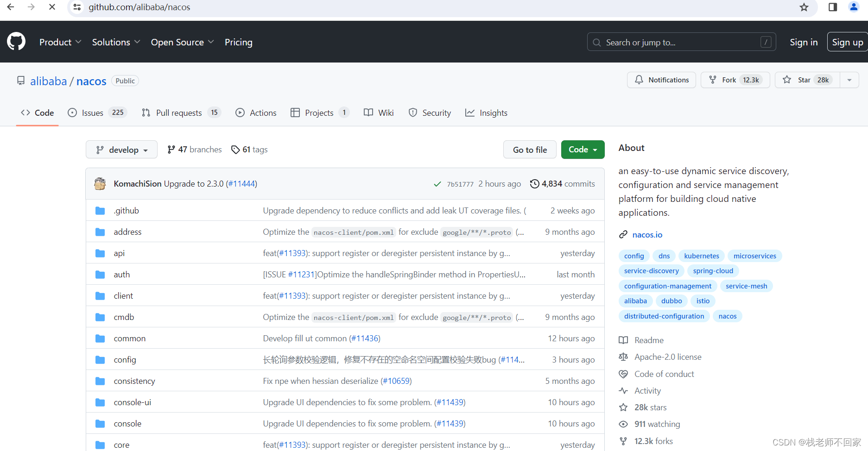Open the 7b51777 commit hash
868x451 pixels.
coord(460,184)
